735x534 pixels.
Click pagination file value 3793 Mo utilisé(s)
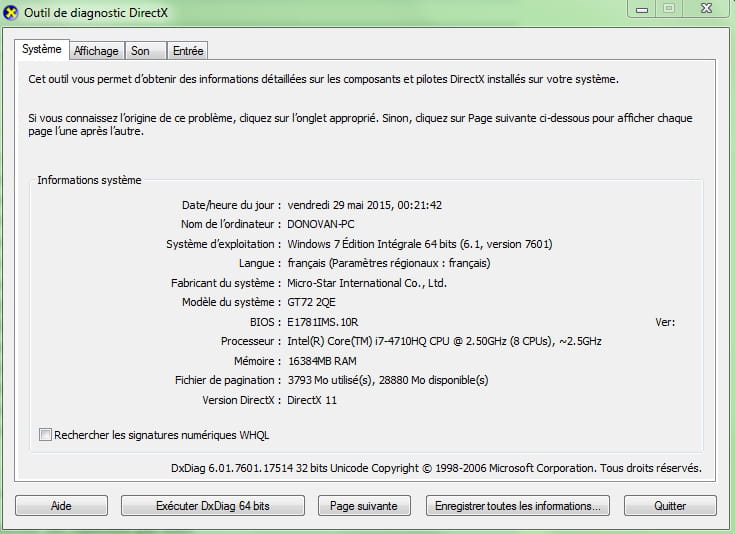pos(388,380)
